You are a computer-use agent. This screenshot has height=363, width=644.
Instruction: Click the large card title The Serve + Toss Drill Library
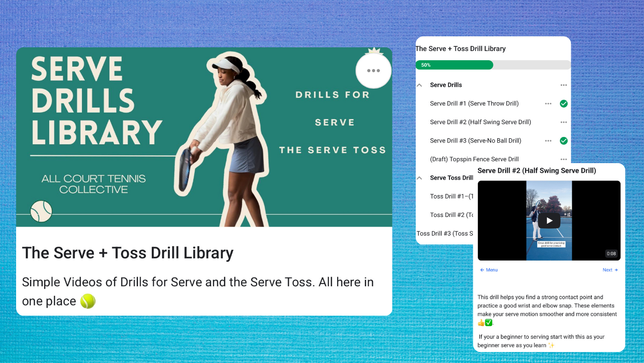pyautogui.click(x=128, y=253)
